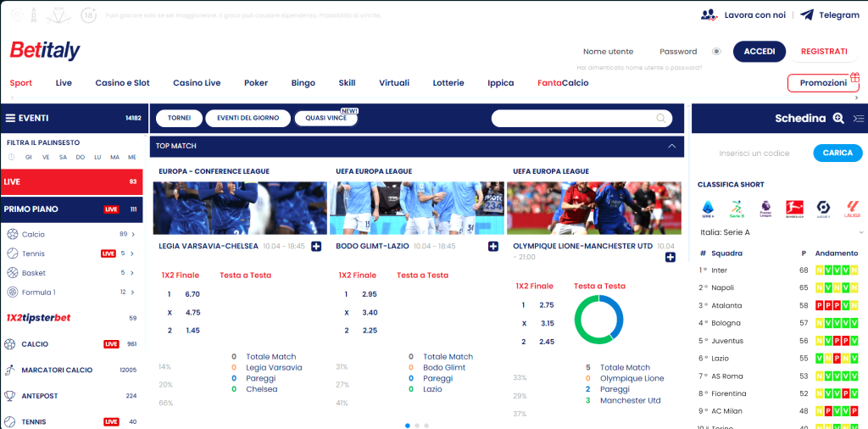Filter the palinsesto by VE day
The height and width of the screenshot is (429, 868).
click(46, 157)
